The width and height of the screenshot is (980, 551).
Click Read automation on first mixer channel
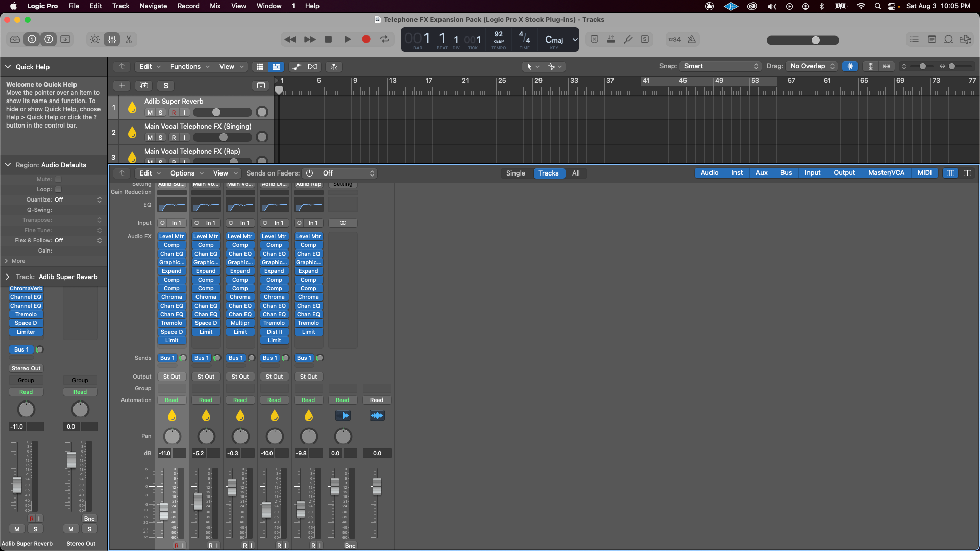(171, 400)
